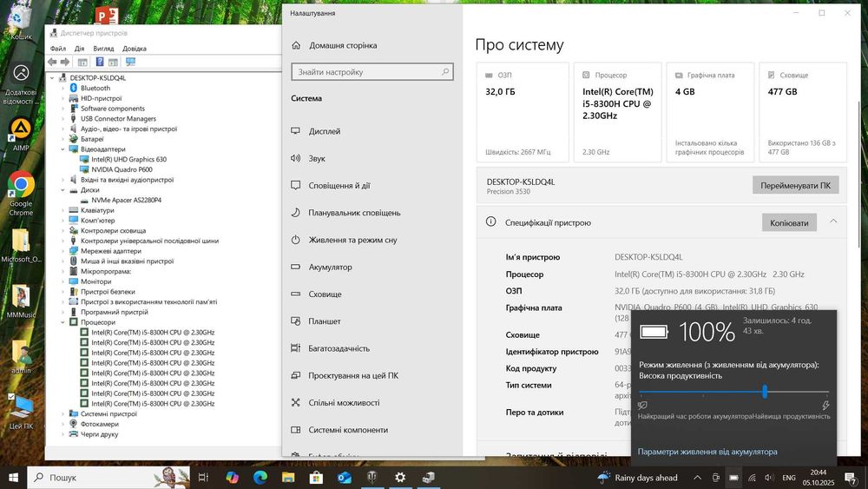Select Intel(R) UHD Graphics 630 device
868x489 pixels.
click(129, 160)
